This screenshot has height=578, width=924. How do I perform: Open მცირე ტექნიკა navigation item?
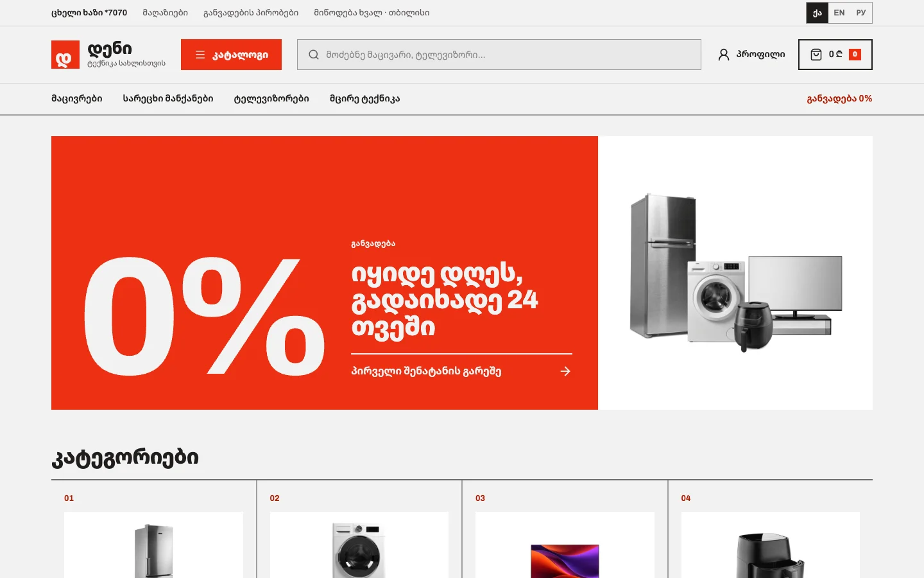coord(364,99)
